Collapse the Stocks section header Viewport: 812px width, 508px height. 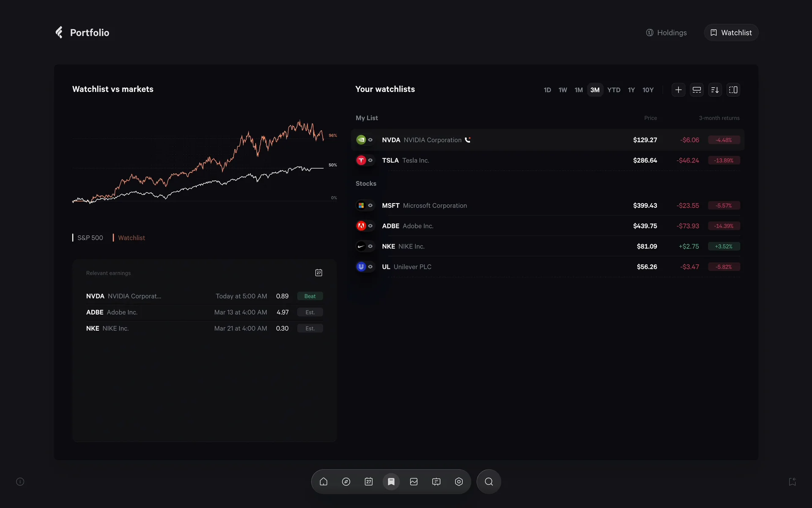pyautogui.click(x=366, y=183)
